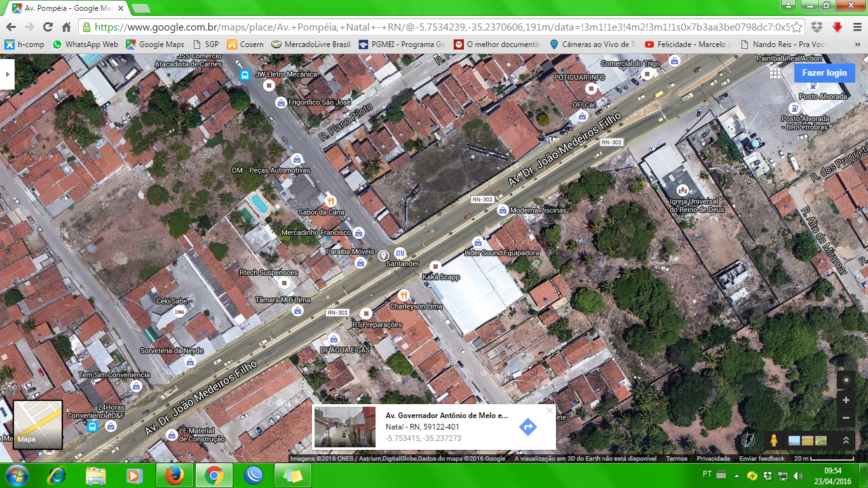Click the Santander ATM marker
Viewport: 868px width, 488px height.
(400, 254)
